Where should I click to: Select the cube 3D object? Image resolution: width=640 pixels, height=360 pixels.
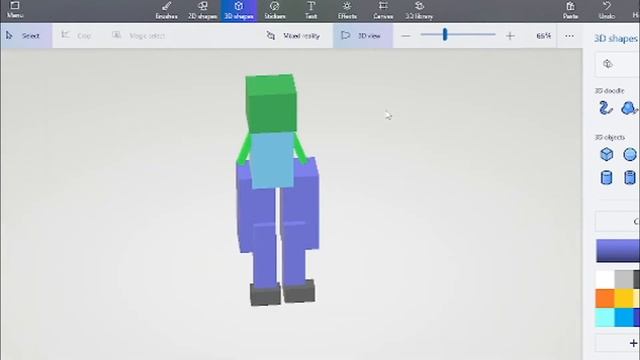pyautogui.click(x=607, y=154)
